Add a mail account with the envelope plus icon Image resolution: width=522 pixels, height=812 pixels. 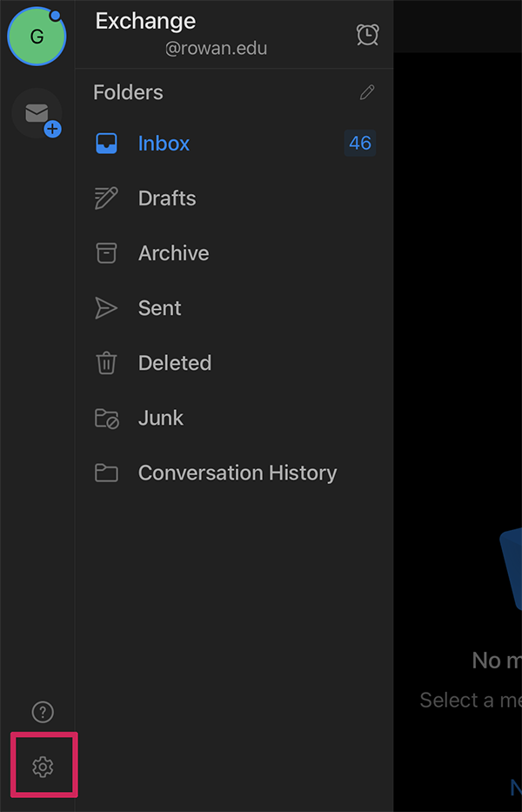point(37,114)
